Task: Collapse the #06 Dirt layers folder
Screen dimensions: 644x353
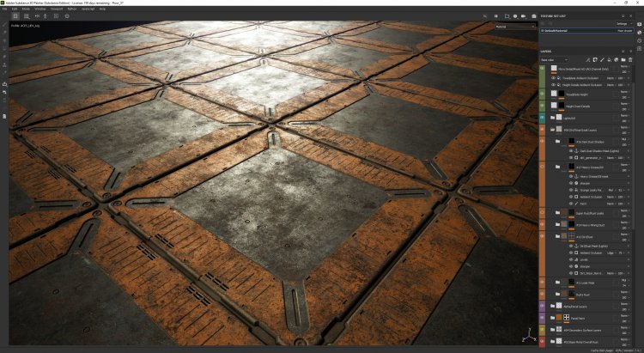Action: coord(552,130)
